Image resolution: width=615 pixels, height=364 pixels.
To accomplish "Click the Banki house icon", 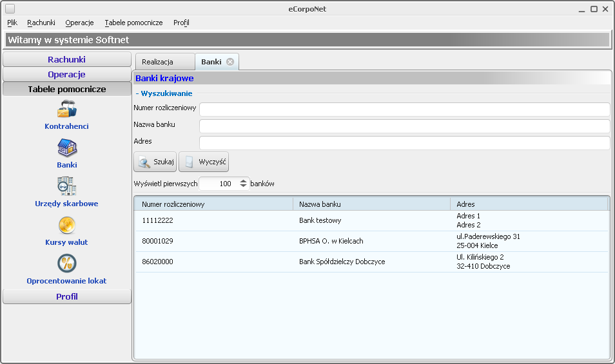I will (67, 148).
